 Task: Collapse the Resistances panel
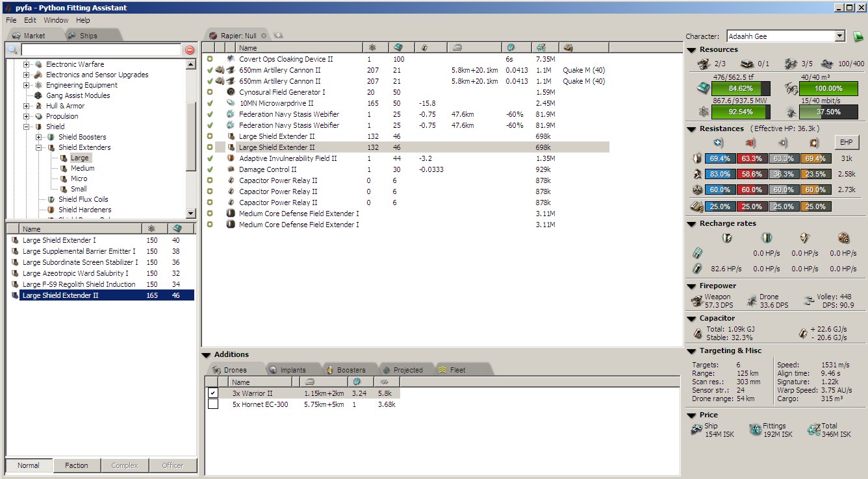click(691, 129)
